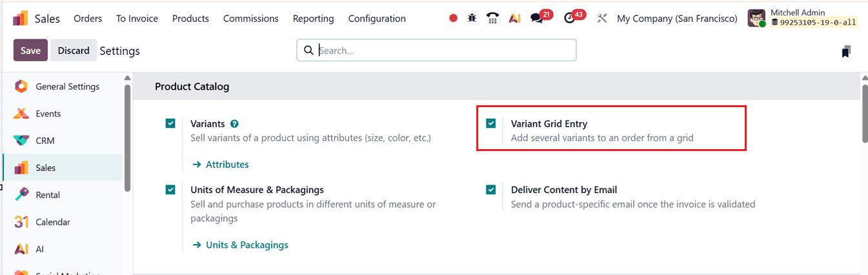Viewport: 868px width, 275px height.
Task: Toggle Units of Measure & Packagings checkbox
Action: click(170, 190)
